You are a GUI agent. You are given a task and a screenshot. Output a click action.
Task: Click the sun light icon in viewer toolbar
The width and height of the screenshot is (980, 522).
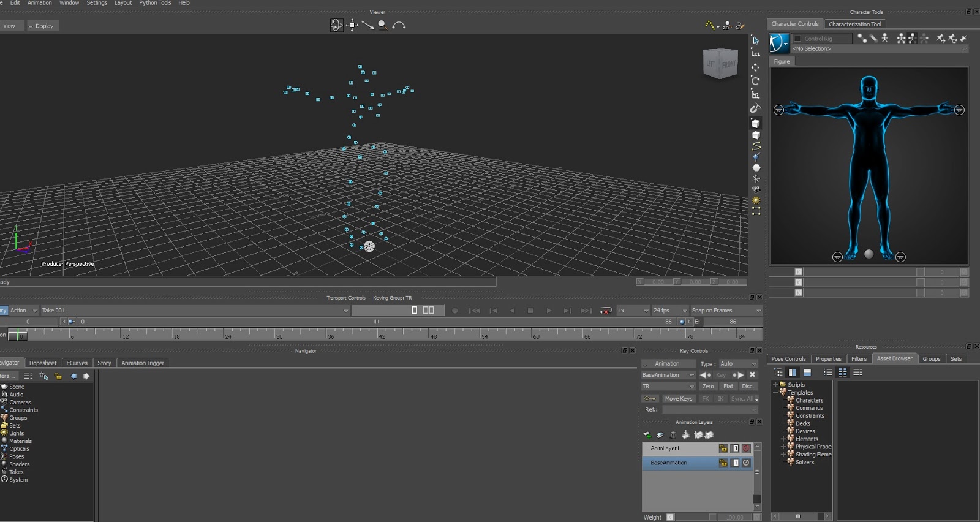[756, 200]
